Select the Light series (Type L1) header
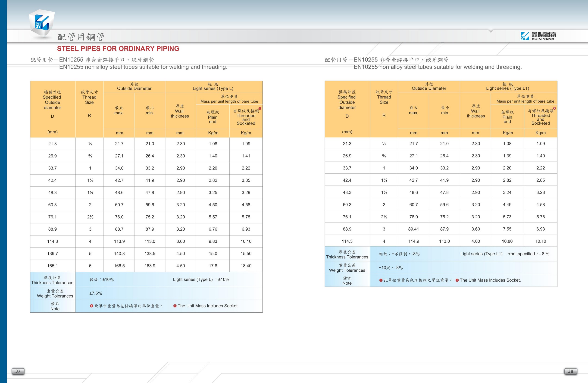This screenshot has width=588, height=383. 507,88
